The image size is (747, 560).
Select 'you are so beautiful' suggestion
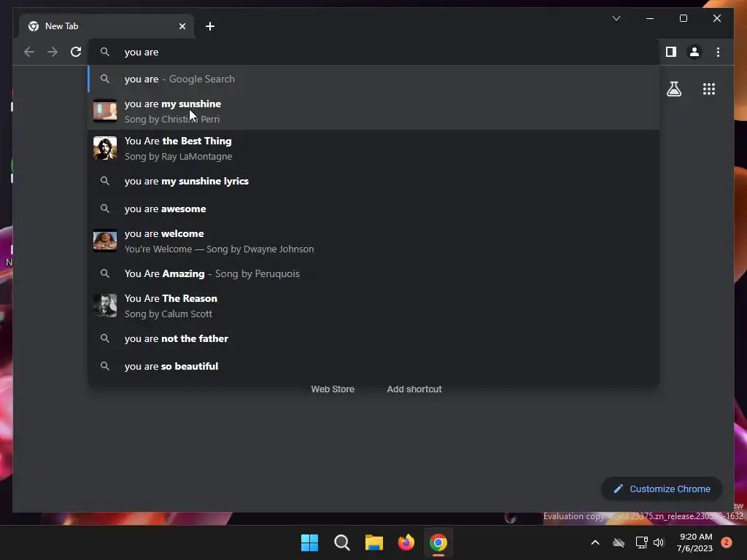click(373, 366)
